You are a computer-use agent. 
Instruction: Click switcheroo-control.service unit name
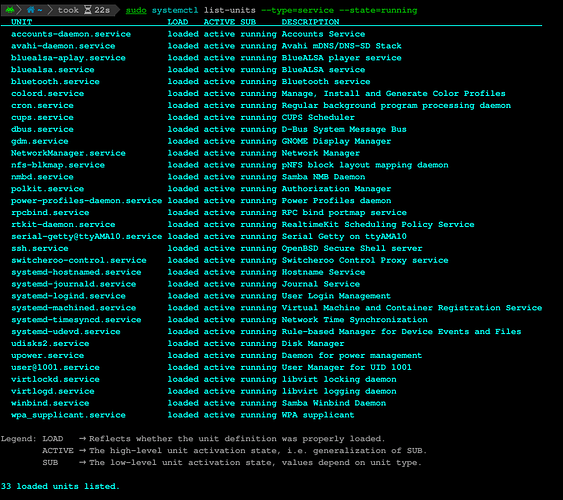pyautogui.click(x=79, y=260)
